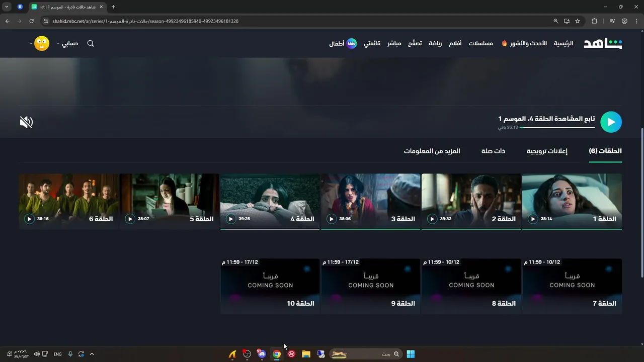
Task: Open Chrome zoom magnifier in address bar
Action: [556, 21]
